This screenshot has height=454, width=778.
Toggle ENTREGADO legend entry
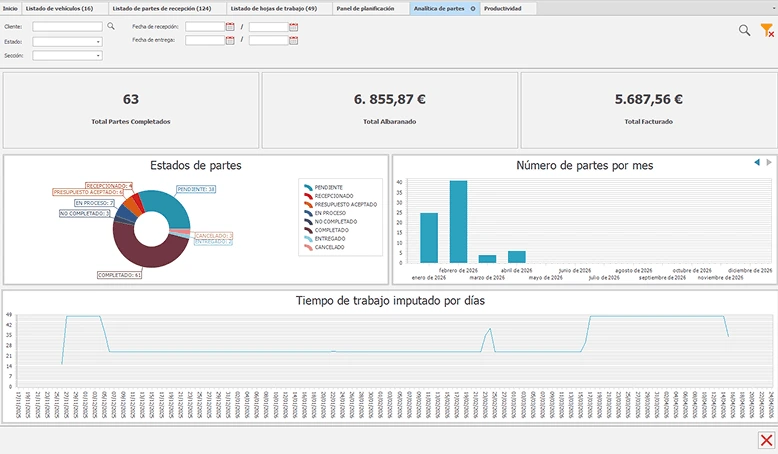click(324, 239)
